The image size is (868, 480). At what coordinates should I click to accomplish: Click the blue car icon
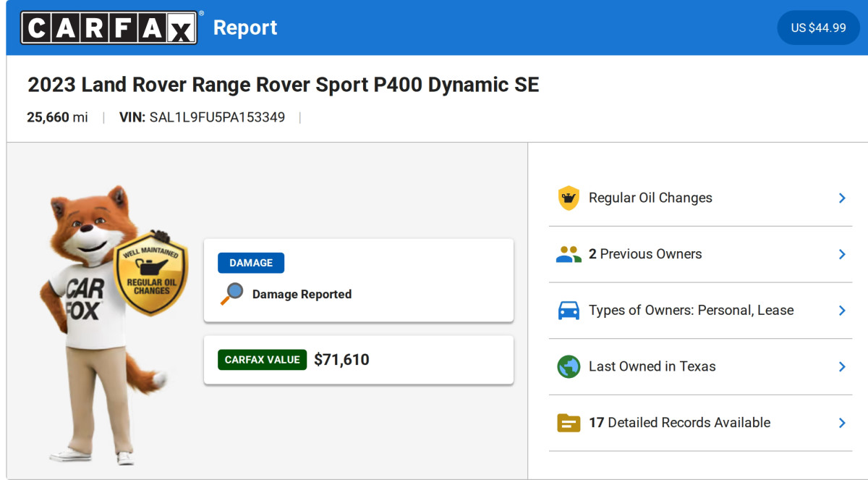tap(569, 311)
